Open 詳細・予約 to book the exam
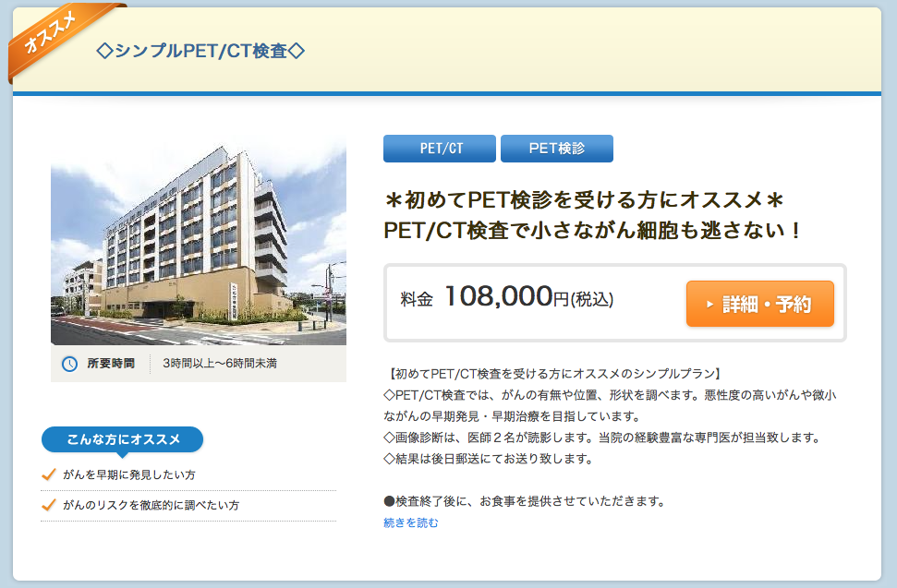Image resolution: width=897 pixels, height=588 pixels. pos(759,304)
